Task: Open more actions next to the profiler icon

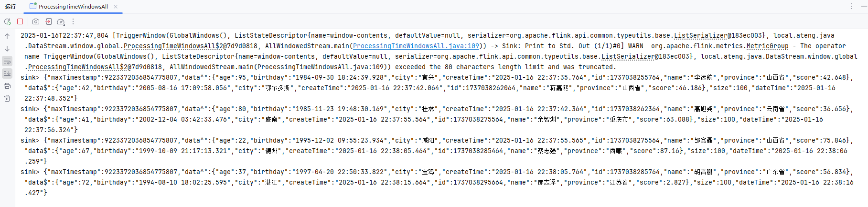Action: point(73,21)
